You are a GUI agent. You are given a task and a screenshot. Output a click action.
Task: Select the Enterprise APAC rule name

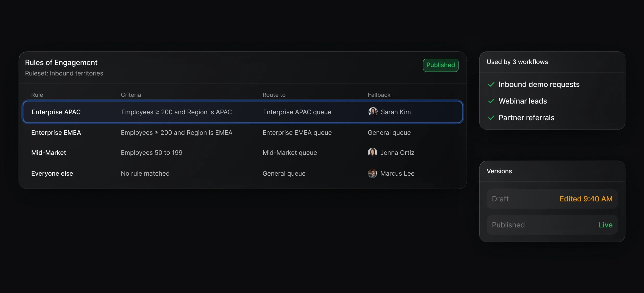coord(56,112)
